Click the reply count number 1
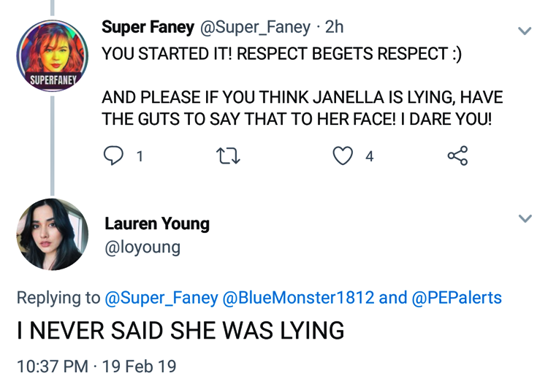The width and height of the screenshot is (548, 392). [140, 155]
